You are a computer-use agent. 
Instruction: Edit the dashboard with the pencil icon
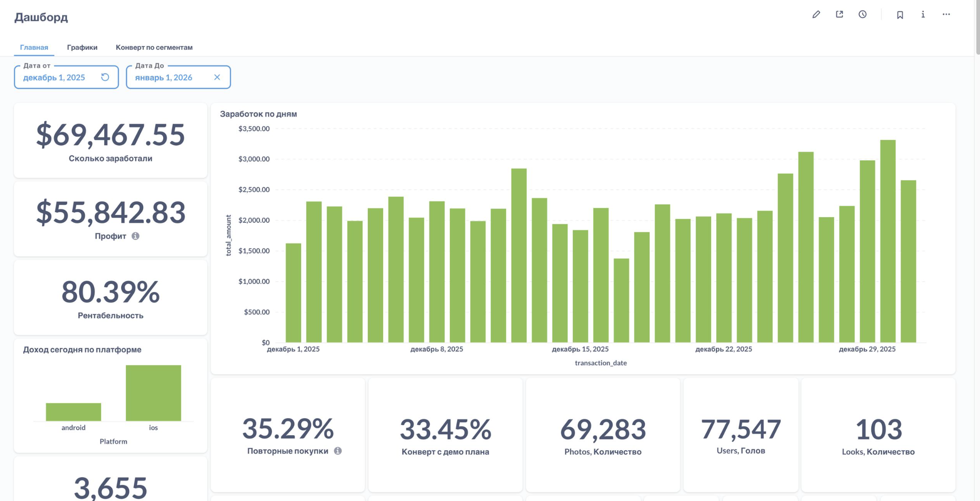[816, 14]
